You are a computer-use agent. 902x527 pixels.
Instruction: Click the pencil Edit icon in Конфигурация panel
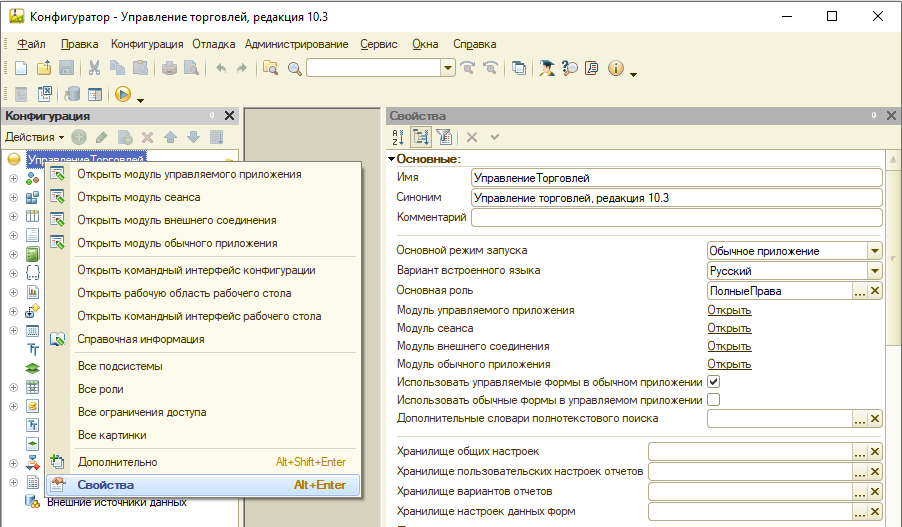pos(102,137)
